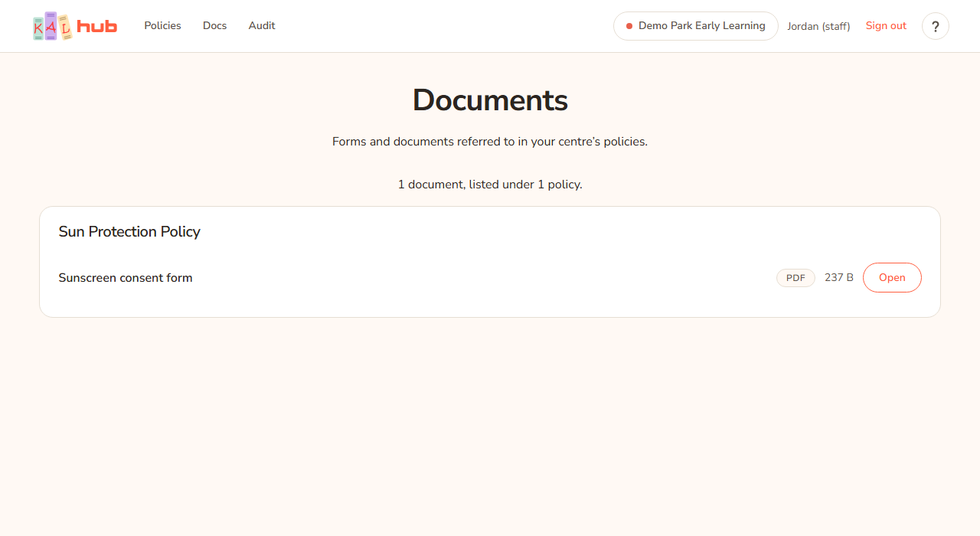
Task: Click the Documents page title
Action: [x=490, y=100]
